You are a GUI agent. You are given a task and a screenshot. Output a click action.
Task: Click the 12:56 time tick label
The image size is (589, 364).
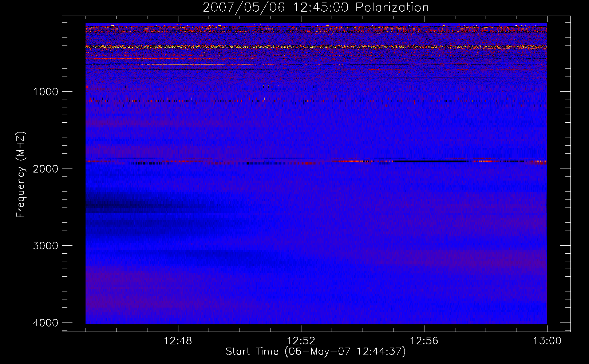coord(424,341)
